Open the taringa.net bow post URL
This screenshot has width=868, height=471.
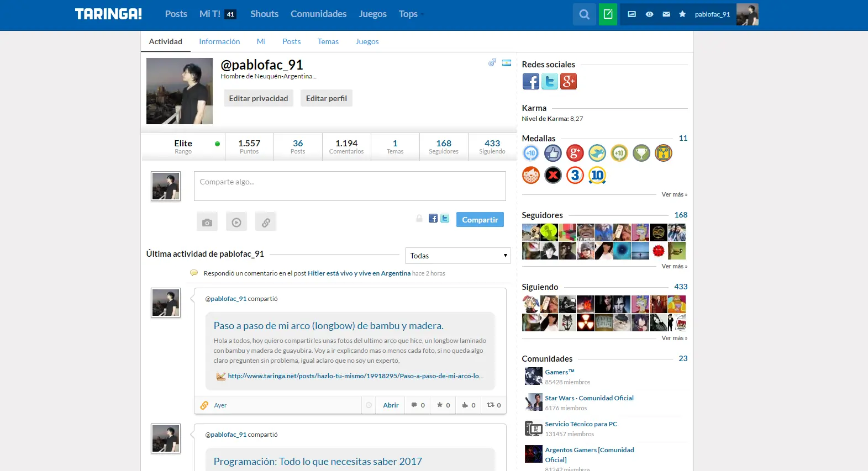(x=356, y=376)
